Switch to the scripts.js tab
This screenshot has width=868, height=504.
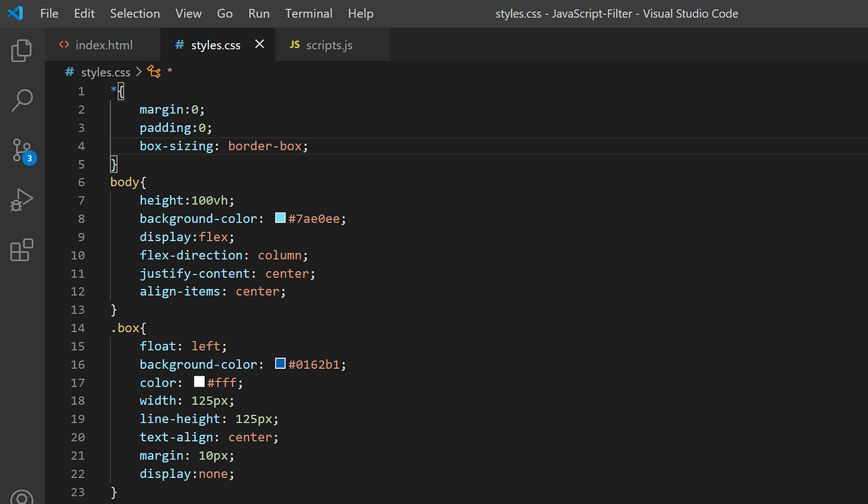coord(332,45)
